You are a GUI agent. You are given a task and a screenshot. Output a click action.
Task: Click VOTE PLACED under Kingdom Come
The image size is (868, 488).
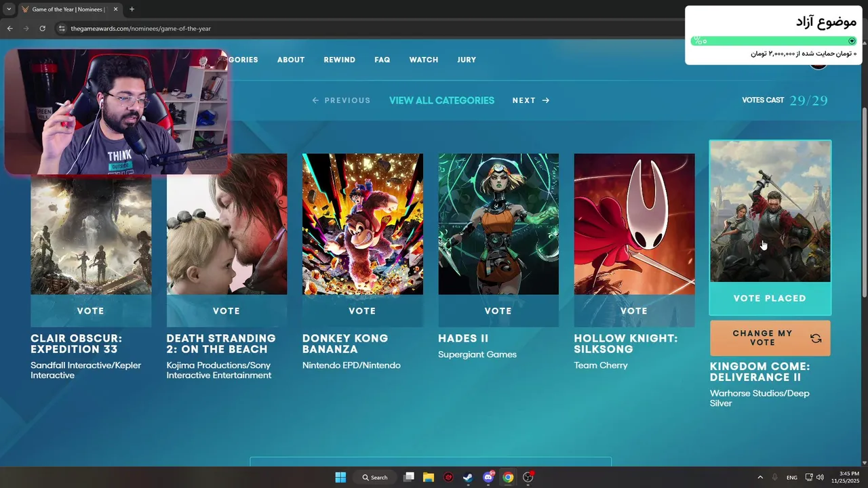click(x=770, y=298)
